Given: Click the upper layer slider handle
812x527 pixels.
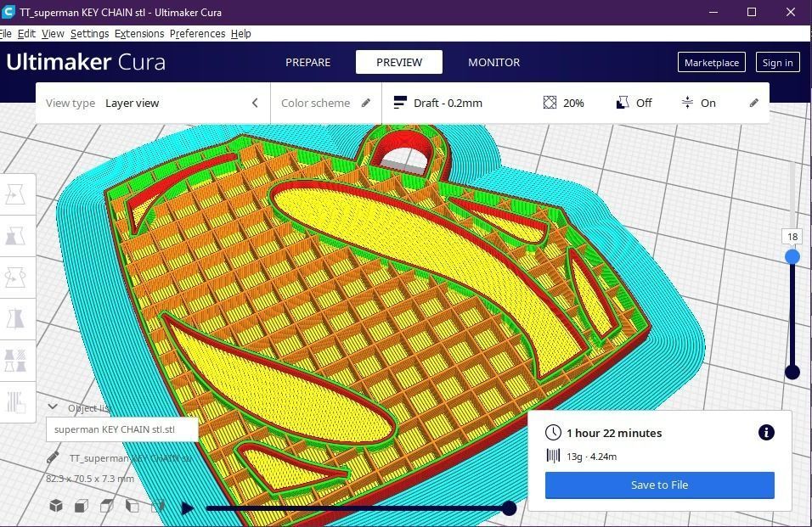Looking at the screenshot, I should coord(792,256).
